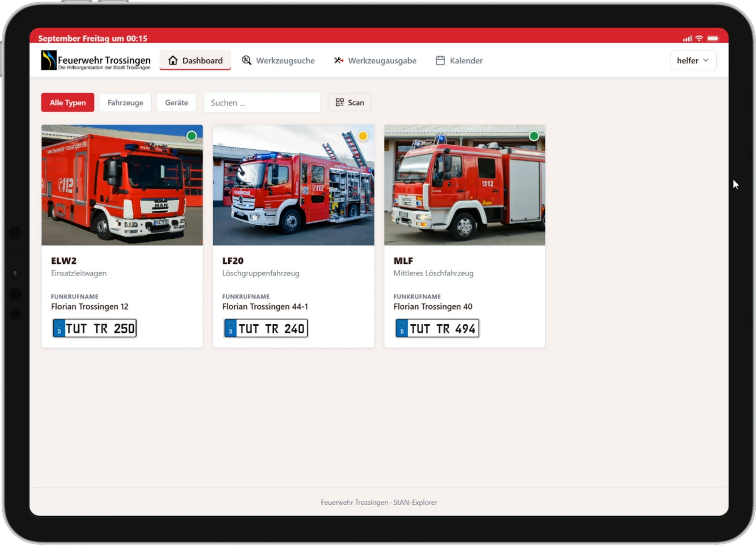Click the LF20 card title

(x=233, y=261)
